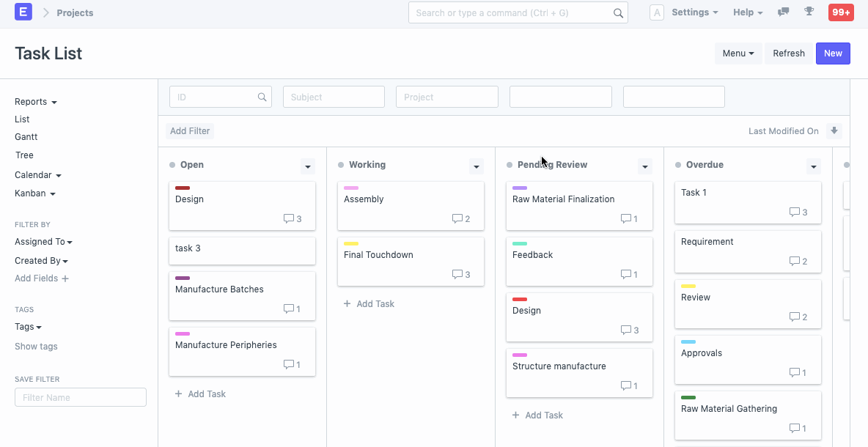Screen dimensions: 868x447
Task: Click the chat messages icon in navbar
Action: (x=783, y=12)
